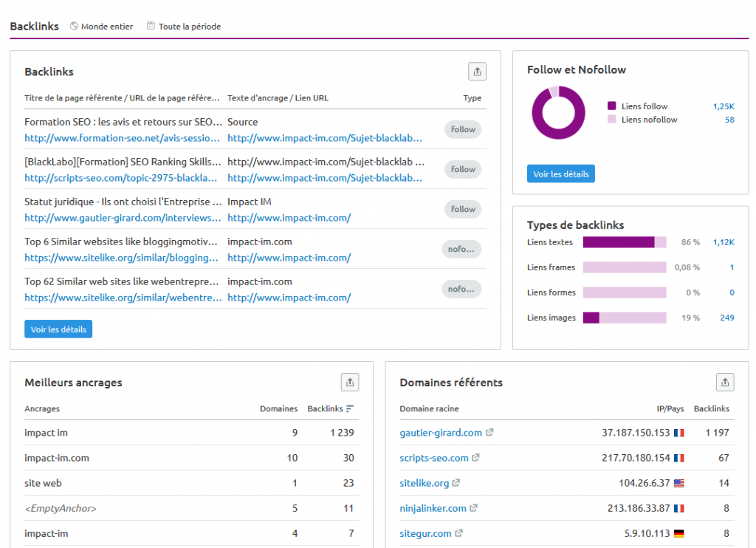Click export icon in Backlinks panel
This screenshot has height=548, width=756.
pyautogui.click(x=478, y=72)
